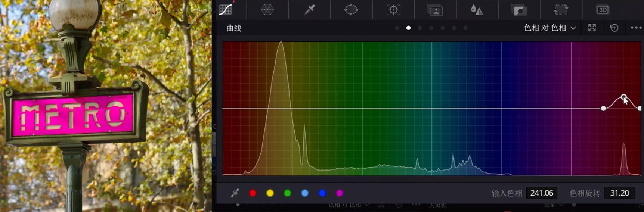Open the 3D stereoscopic palette
The height and width of the screenshot is (212, 644).
(603, 10)
